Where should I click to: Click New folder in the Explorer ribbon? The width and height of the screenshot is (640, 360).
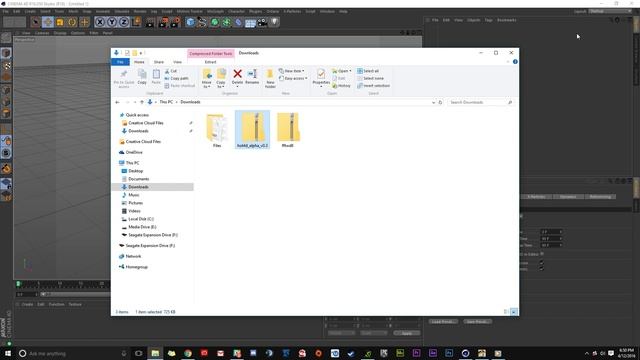(x=270, y=78)
